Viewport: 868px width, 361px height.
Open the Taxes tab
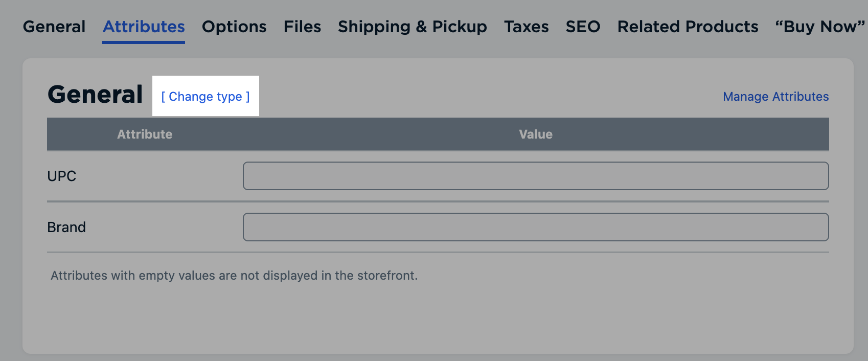[x=526, y=27]
